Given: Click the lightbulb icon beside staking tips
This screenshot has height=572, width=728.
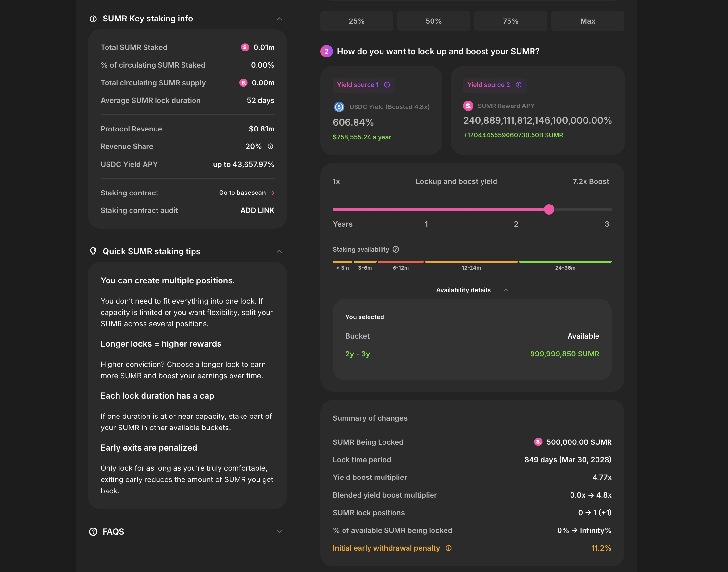Looking at the screenshot, I should pyautogui.click(x=93, y=251).
